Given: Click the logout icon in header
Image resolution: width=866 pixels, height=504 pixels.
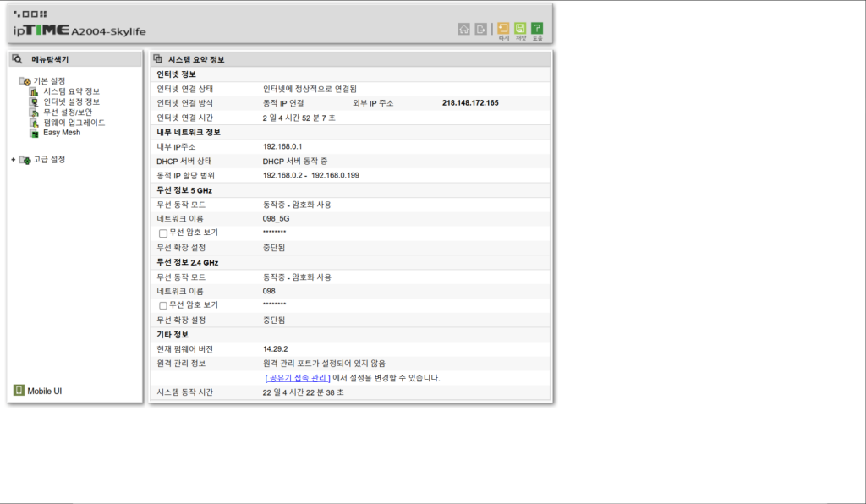Looking at the screenshot, I should (481, 29).
